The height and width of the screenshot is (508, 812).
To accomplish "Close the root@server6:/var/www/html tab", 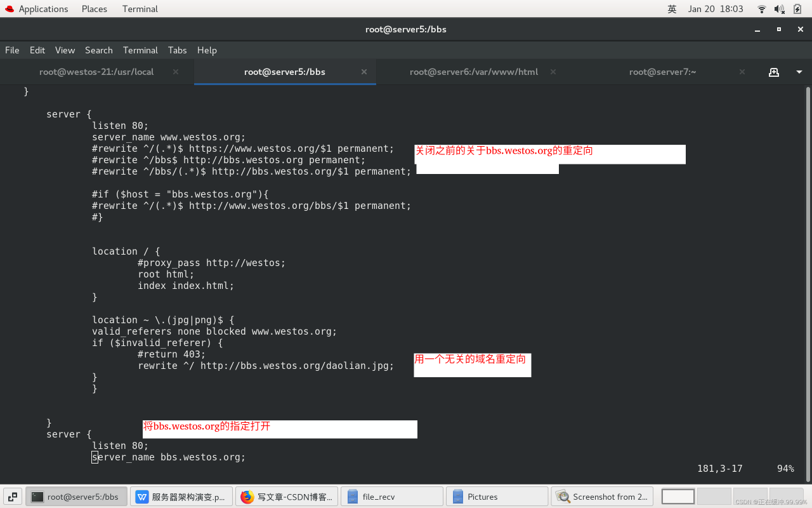I will tap(553, 72).
